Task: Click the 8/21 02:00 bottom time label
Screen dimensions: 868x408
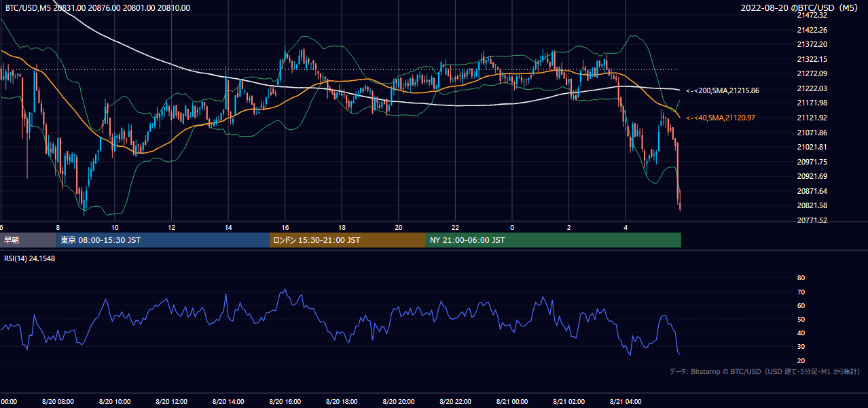Action: click(569, 402)
